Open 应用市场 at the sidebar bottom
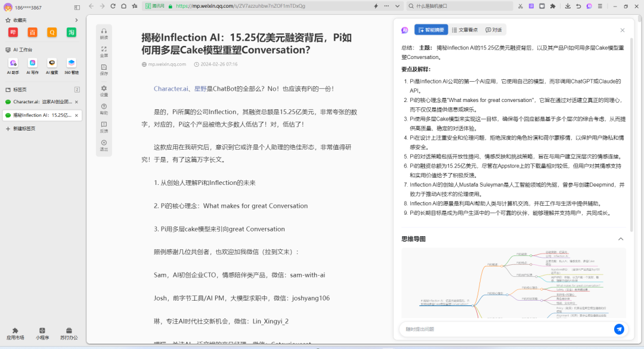Viewport: 644px width, 349px height. (x=16, y=332)
